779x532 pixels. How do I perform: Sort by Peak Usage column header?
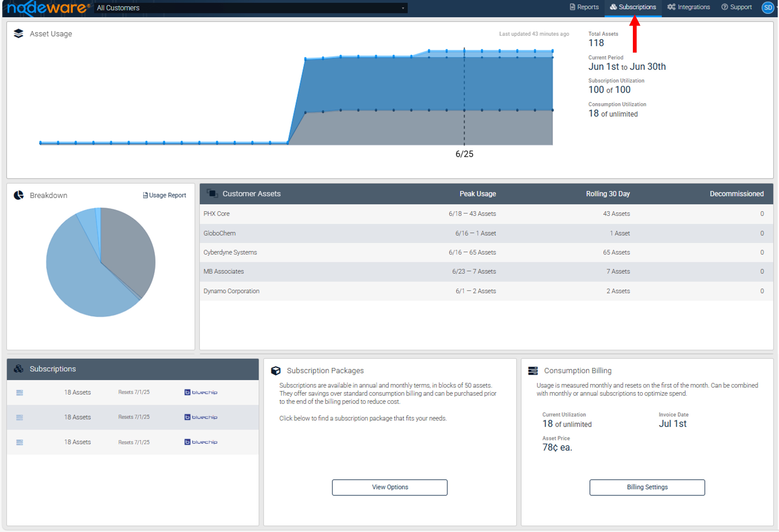point(478,194)
